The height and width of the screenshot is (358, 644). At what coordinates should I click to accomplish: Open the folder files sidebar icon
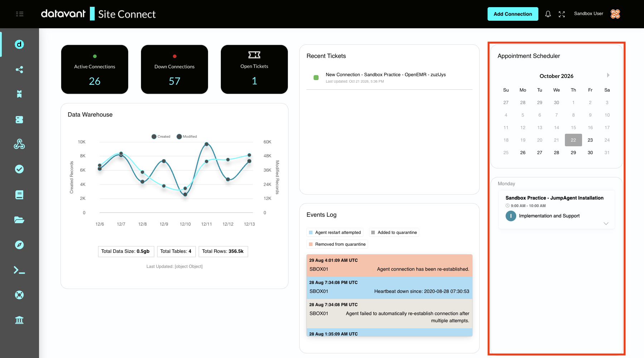[x=19, y=220]
